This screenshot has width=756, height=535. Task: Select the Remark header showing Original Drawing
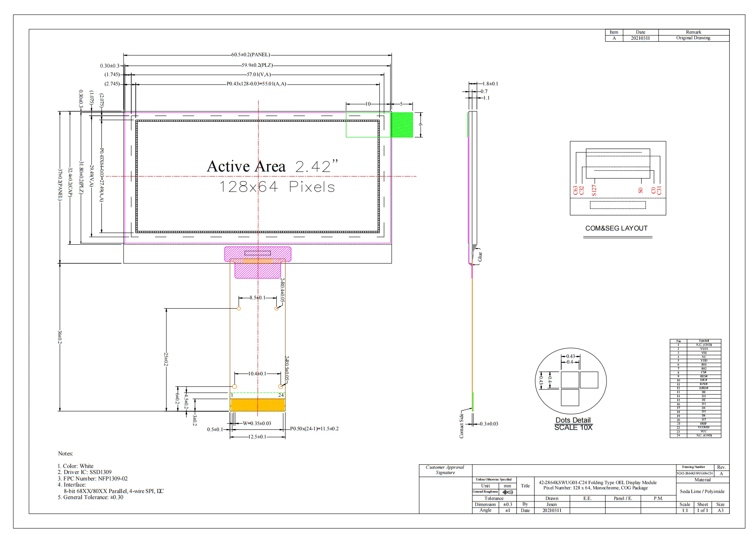[x=694, y=32]
